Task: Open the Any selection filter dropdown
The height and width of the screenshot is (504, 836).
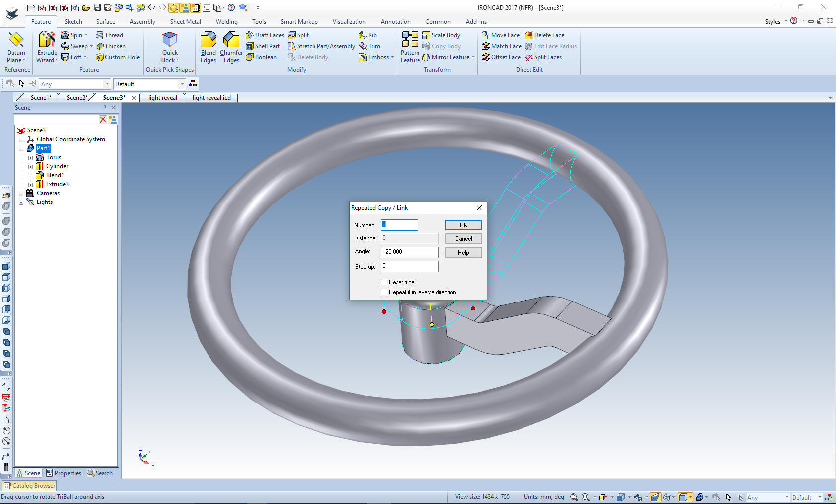Action: (x=107, y=84)
